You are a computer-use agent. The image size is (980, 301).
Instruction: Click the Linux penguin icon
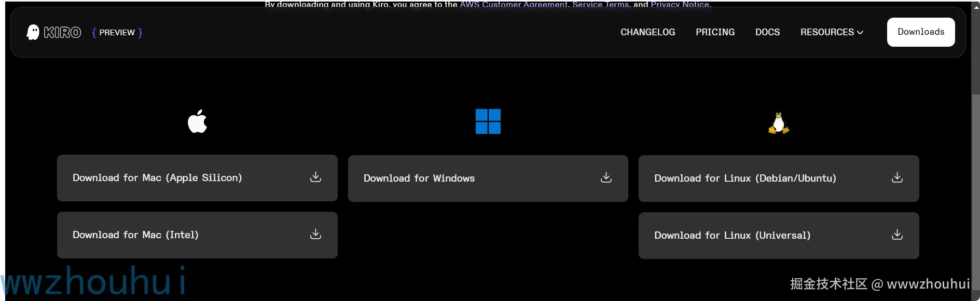tap(779, 123)
